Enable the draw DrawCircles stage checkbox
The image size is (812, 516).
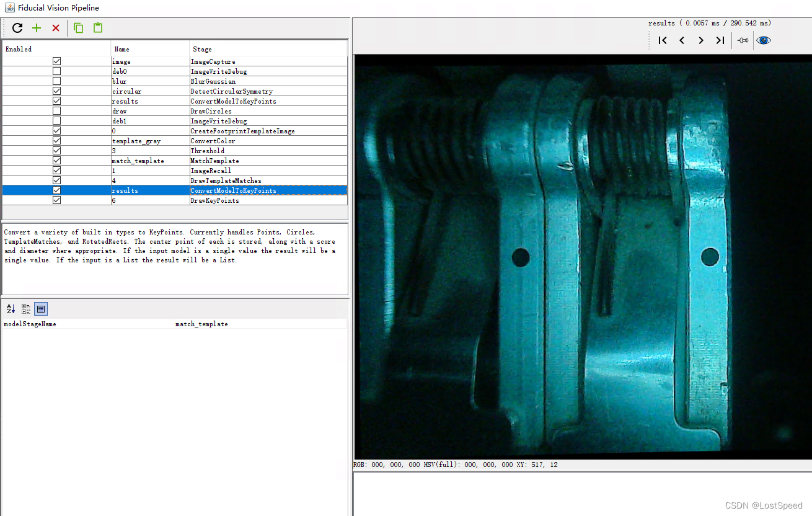tap(57, 111)
